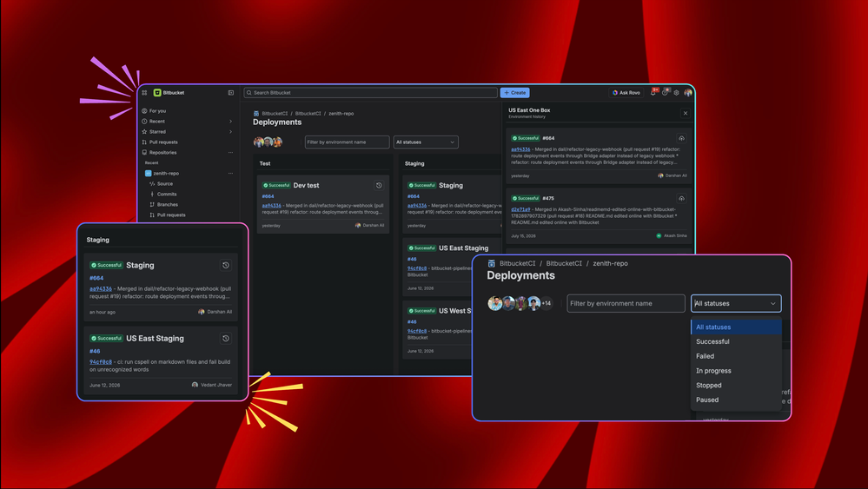The width and height of the screenshot is (868, 489).
Task: Click the avatar group in main window
Action: pyautogui.click(x=268, y=142)
